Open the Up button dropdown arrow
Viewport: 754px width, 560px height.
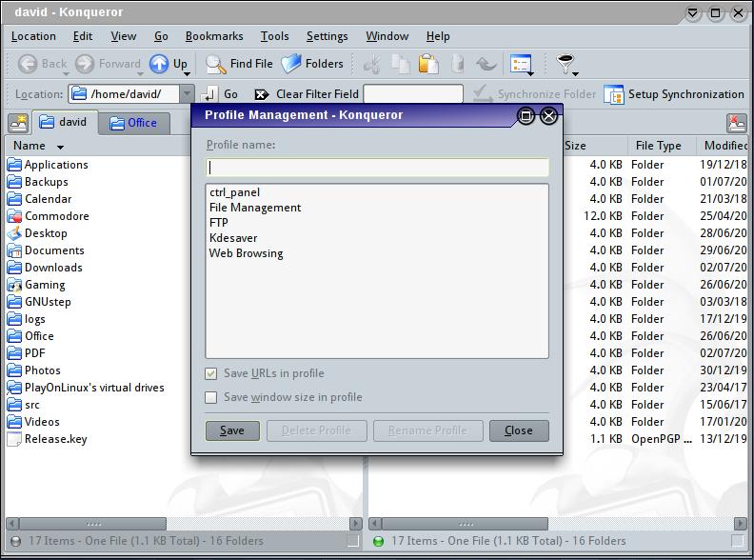[187, 73]
